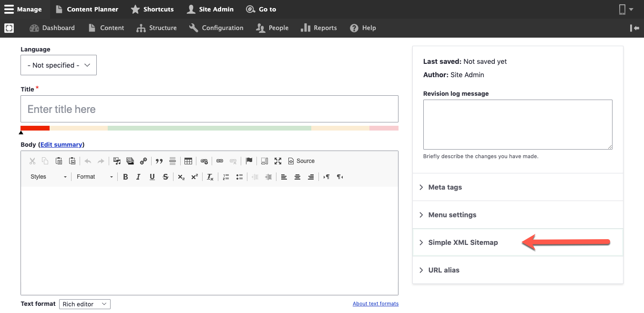Insert a numbered list
This screenshot has width=644, height=313.
[x=226, y=177]
